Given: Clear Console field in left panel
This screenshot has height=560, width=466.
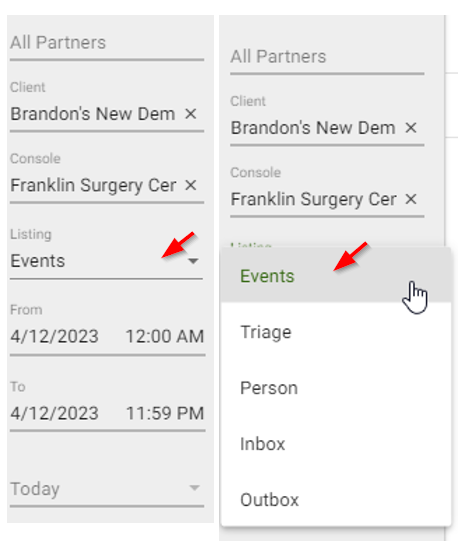Looking at the screenshot, I should (191, 185).
